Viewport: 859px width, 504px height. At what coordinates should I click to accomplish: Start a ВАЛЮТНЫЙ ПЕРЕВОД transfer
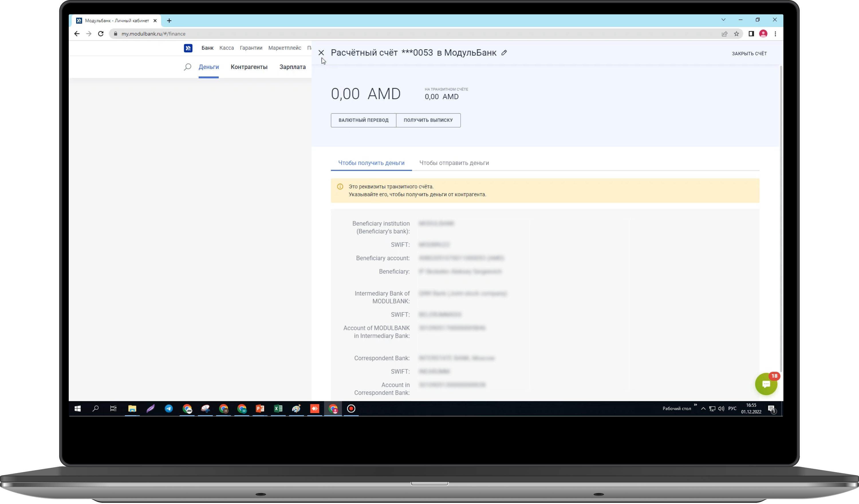[x=363, y=120]
